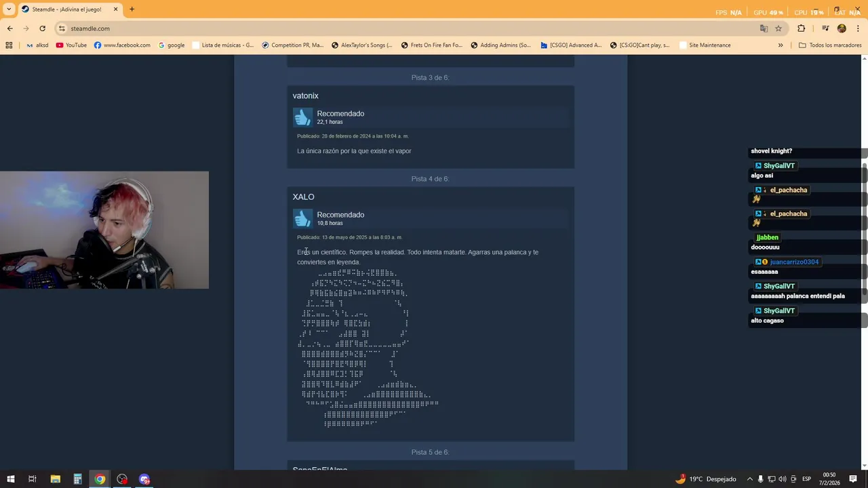Open the YouTube bookmark
This screenshot has height=488, width=868.
tap(71, 45)
